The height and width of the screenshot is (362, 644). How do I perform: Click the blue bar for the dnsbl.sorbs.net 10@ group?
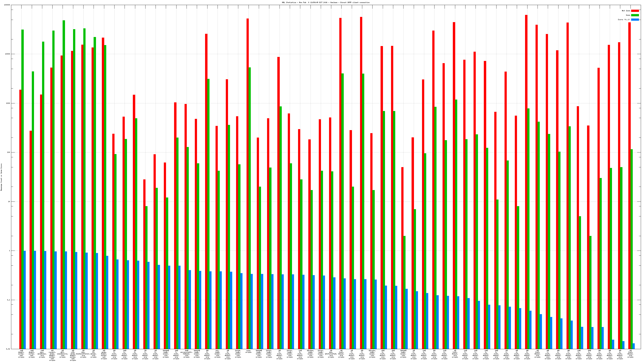(x=25, y=300)
